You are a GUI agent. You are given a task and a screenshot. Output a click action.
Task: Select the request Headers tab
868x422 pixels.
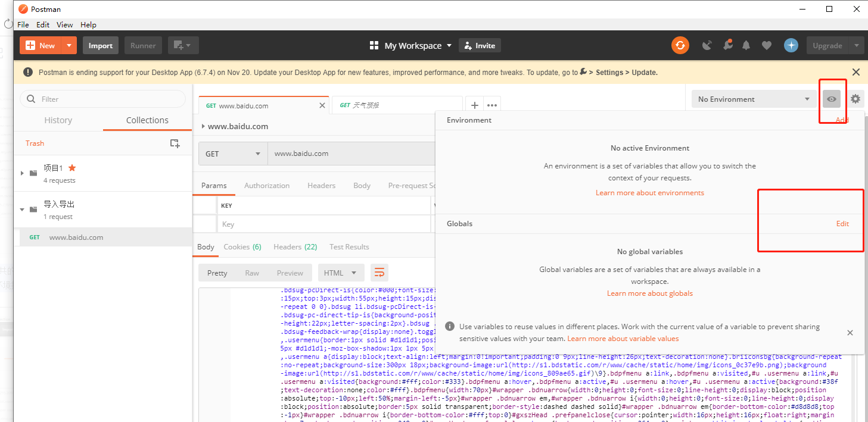click(321, 186)
